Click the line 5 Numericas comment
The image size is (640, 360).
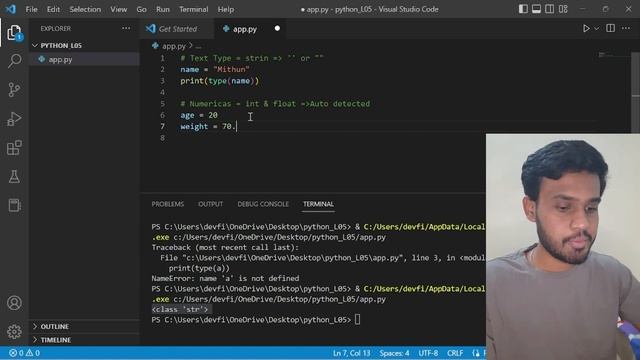point(275,104)
